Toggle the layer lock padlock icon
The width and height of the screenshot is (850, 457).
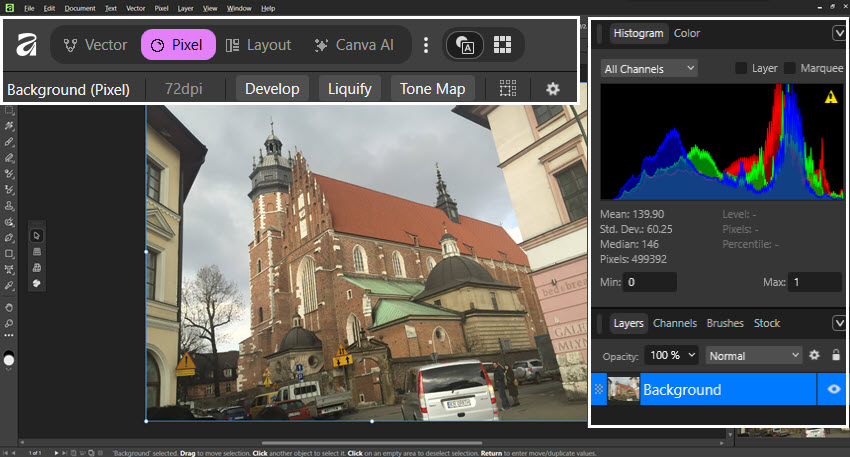[836, 355]
